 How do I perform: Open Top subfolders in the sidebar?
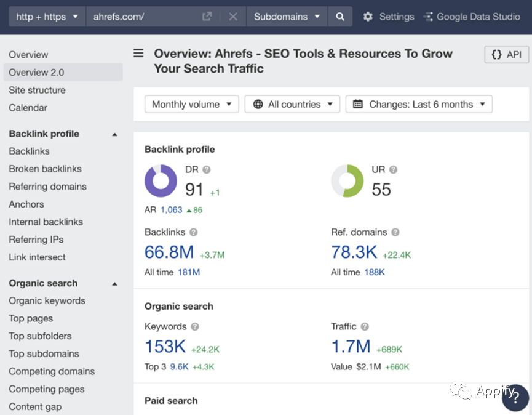40,336
